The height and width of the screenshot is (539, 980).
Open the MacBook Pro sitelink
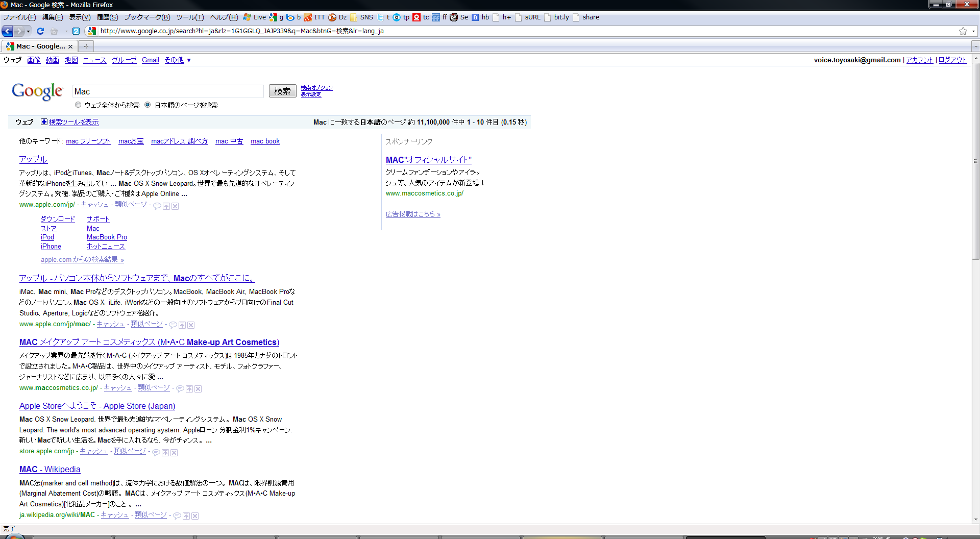(107, 237)
